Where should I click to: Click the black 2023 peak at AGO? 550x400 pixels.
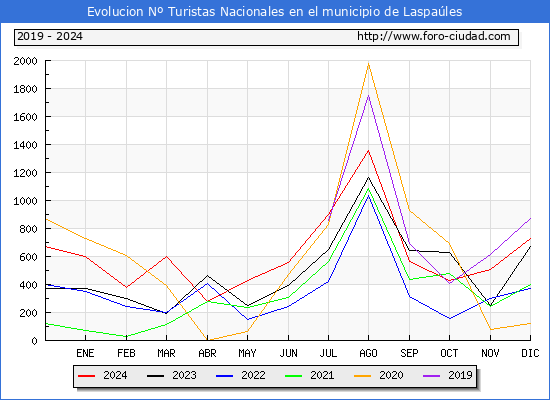(x=368, y=177)
